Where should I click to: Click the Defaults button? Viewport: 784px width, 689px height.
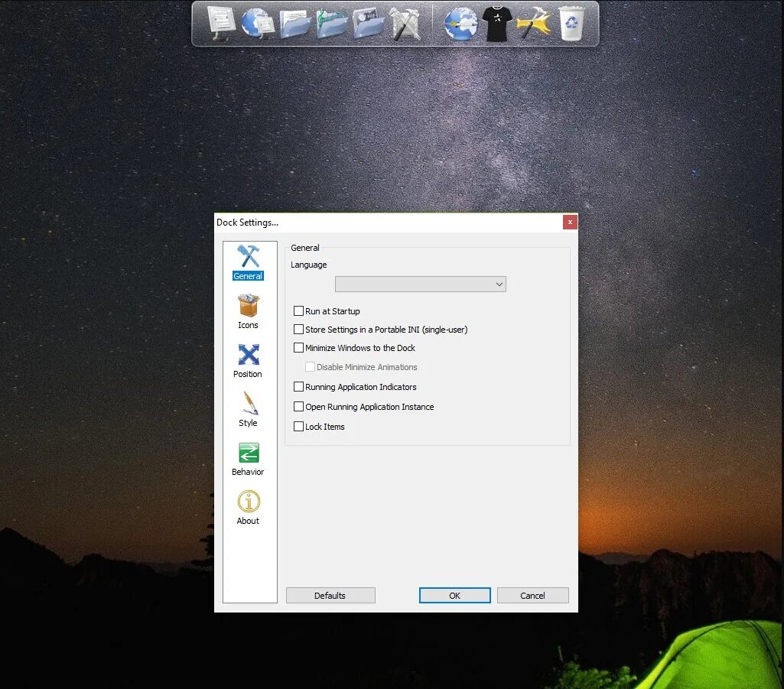(330, 596)
